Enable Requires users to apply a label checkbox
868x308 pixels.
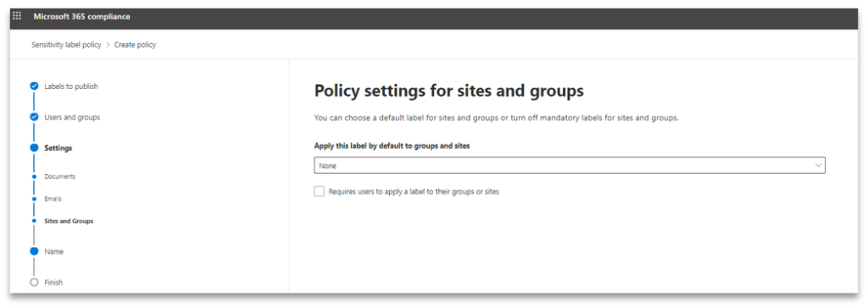pyautogui.click(x=319, y=191)
